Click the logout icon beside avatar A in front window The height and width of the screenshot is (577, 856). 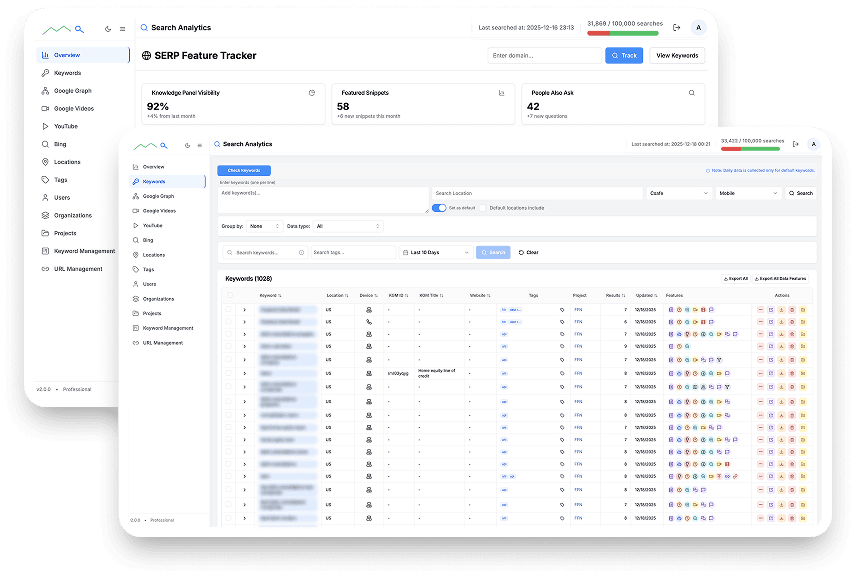coord(794,144)
